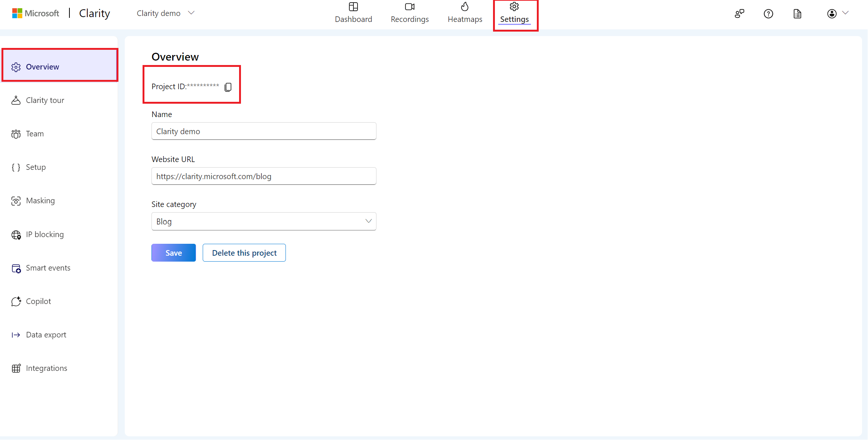This screenshot has width=868, height=440.
Task: Open the Integrations settings page
Action: [46, 368]
